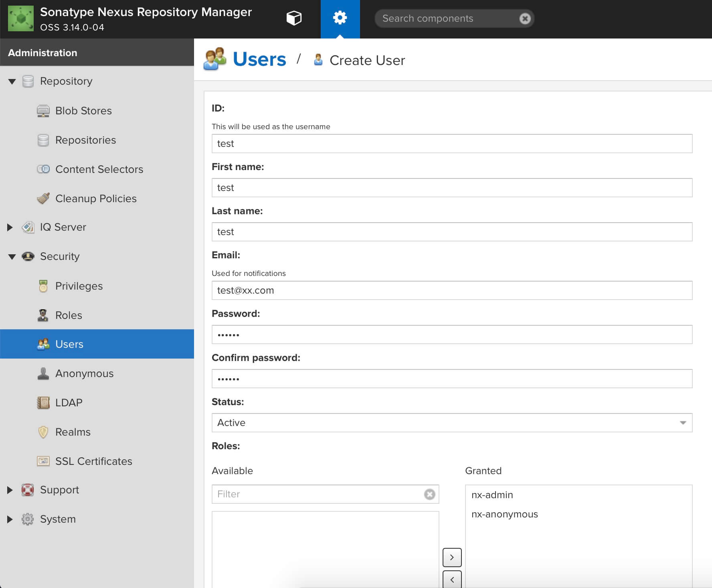The height and width of the screenshot is (588, 712).
Task: Open LDAP settings page
Action: [x=69, y=403]
